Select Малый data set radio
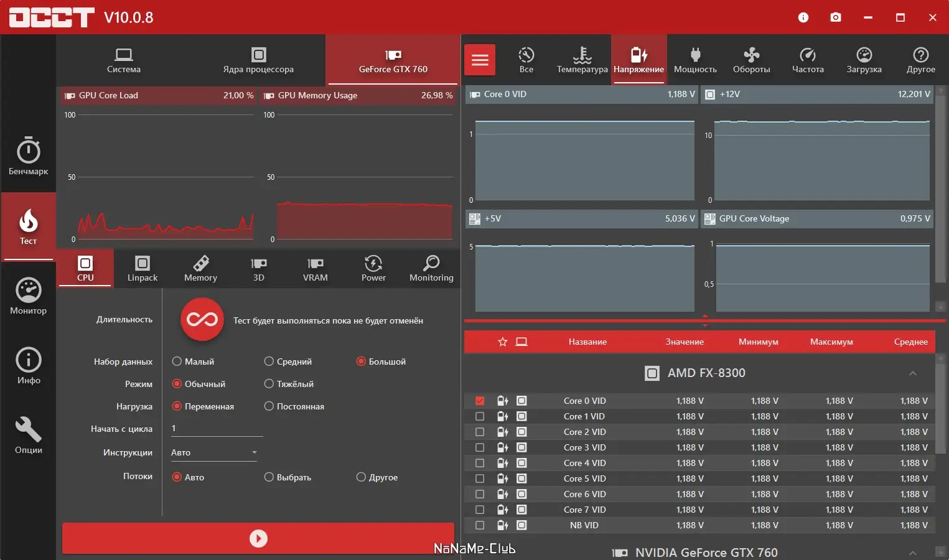949x560 pixels. click(x=177, y=362)
